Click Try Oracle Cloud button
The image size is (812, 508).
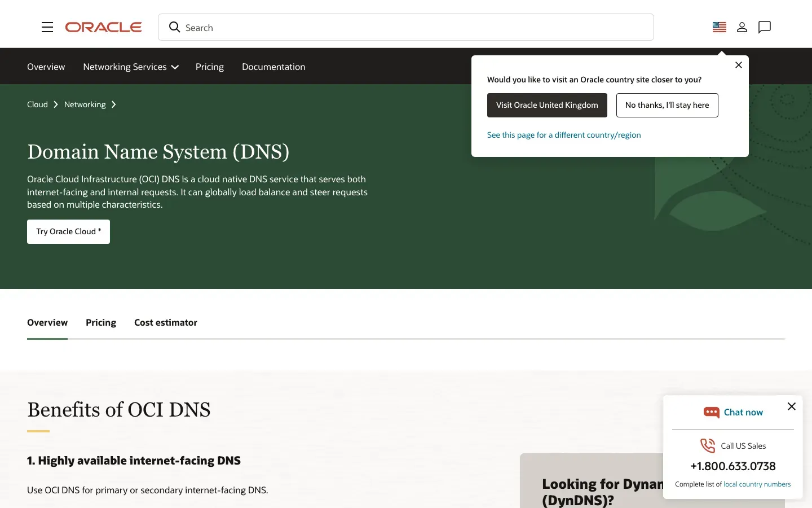tap(68, 231)
